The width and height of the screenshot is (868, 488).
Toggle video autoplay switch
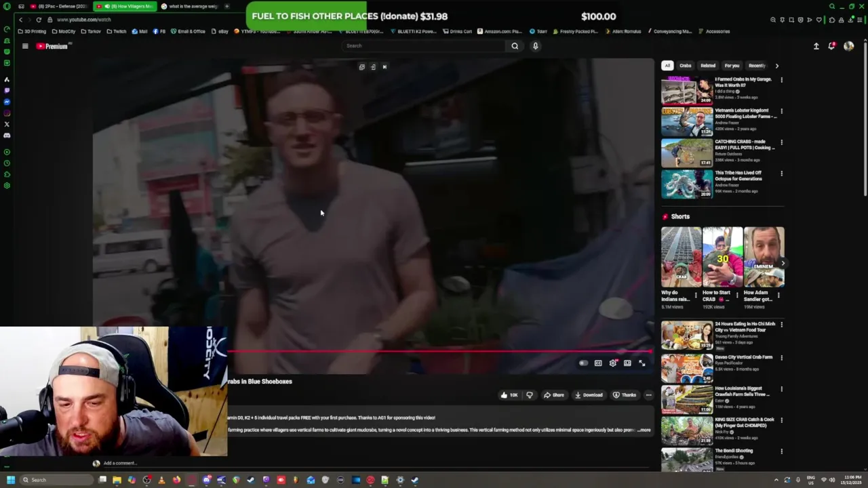click(x=583, y=363)
